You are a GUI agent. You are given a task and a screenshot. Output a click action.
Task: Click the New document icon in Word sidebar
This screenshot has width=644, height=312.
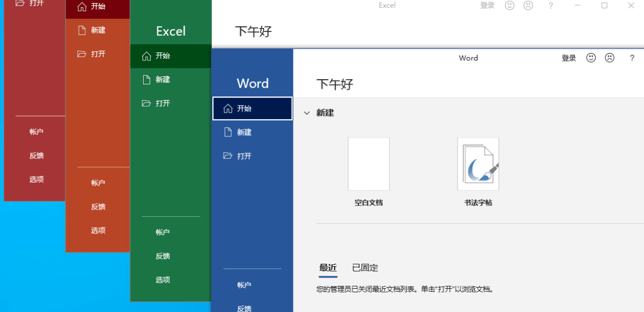pos(227,132)
